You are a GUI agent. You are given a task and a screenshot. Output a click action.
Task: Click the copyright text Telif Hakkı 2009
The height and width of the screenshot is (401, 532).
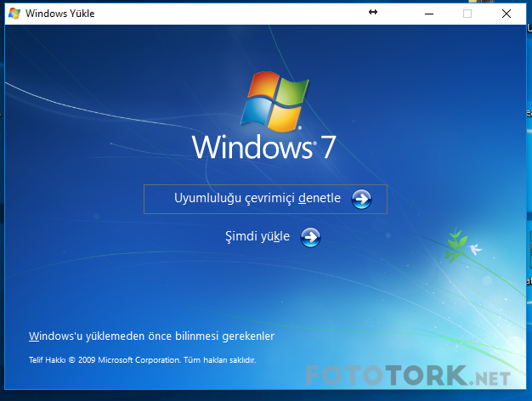coord(142,360)
